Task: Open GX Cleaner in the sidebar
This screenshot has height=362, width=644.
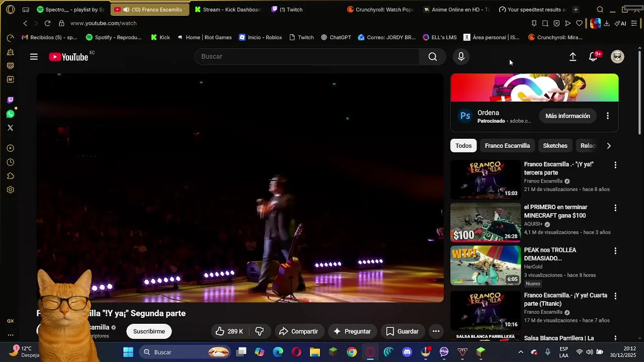Action: 10,52
